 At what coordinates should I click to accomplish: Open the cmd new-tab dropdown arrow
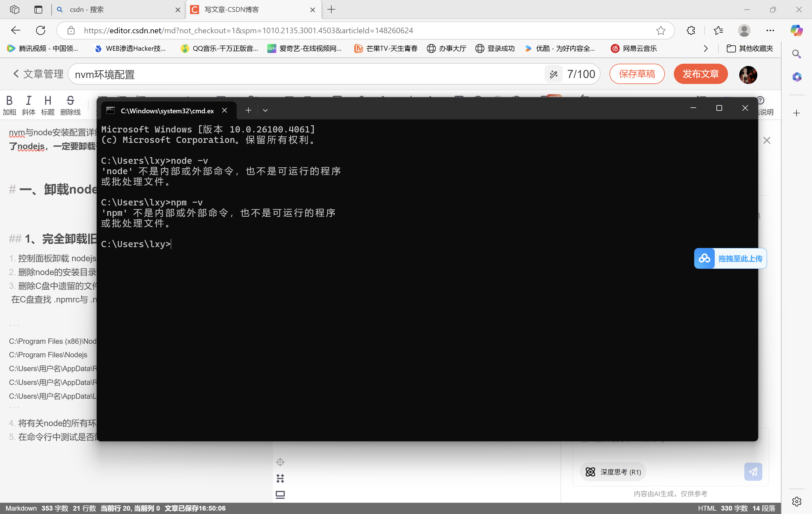[x=265, y=110]
